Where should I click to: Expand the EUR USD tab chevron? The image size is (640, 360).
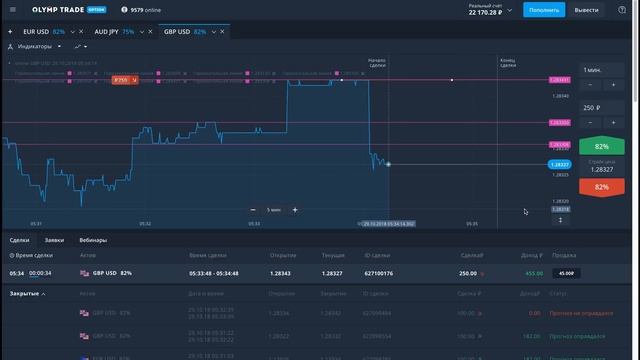[72, 32]
